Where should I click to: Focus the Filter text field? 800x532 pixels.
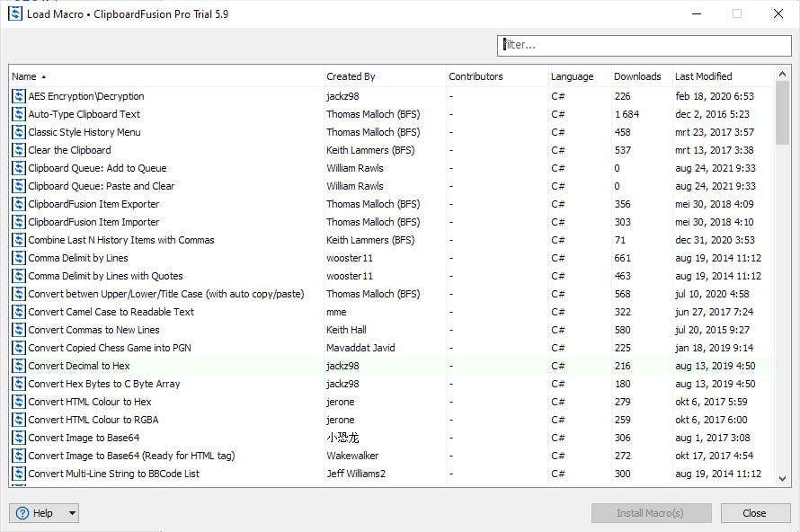point(644,46)
